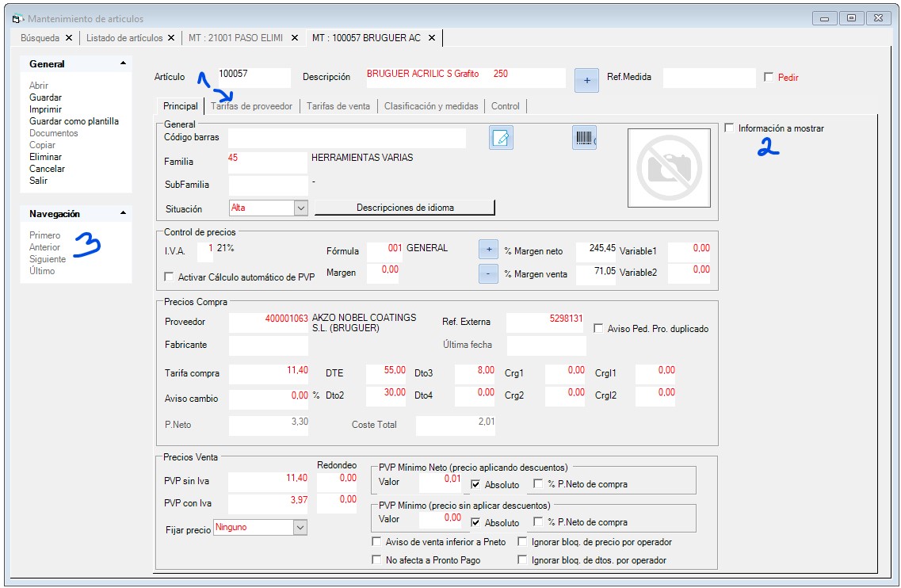Screen dimensions: 901x588
Task: Close the Búsqueda tab
Action: (x=69, y=38)
